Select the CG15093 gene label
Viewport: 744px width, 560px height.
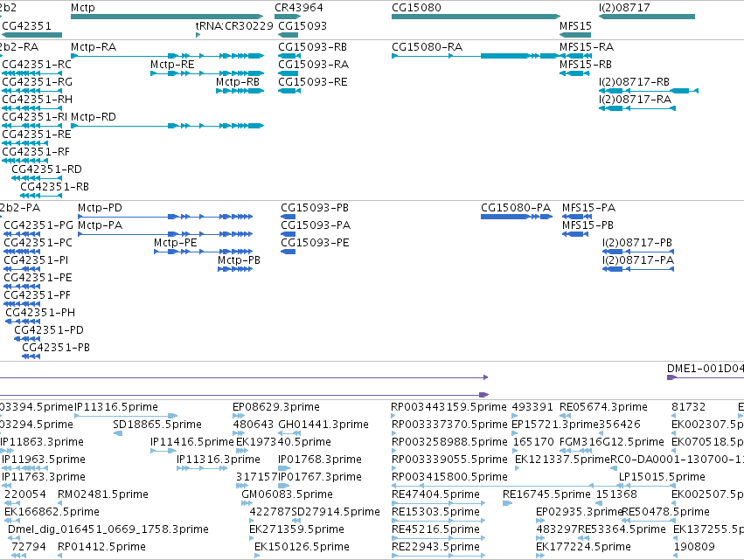pos(302,25)
